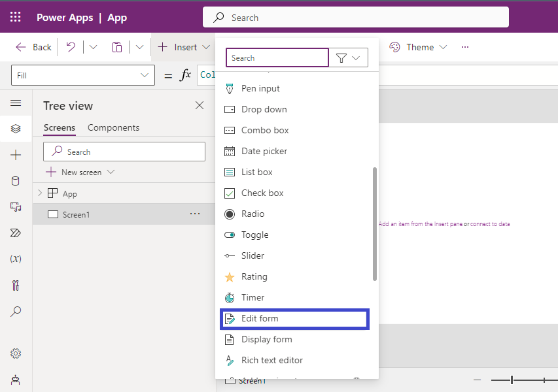Click the Paste clipboard icon
This screenshot has height=392, width=558.
point(117,47)
